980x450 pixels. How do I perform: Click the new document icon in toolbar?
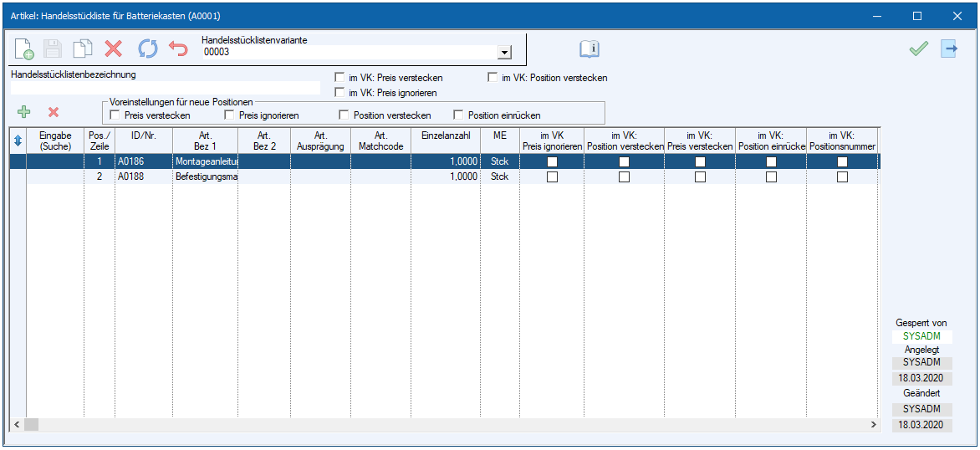click(x=24, y=49)
